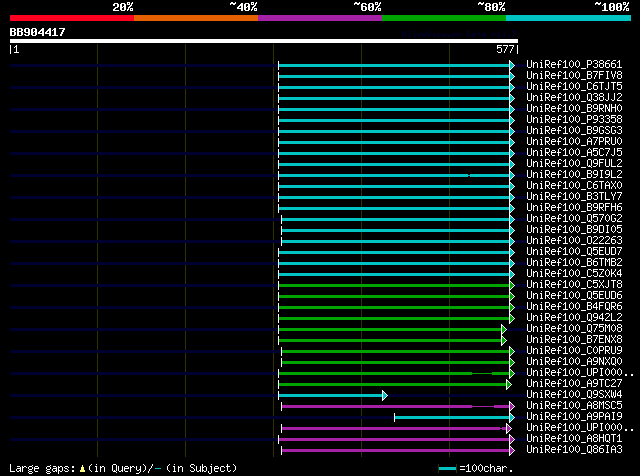Viewport: 640px width, 476px height.
Task: Open hit UniRef100_P93358
Action: coord(574,120)
